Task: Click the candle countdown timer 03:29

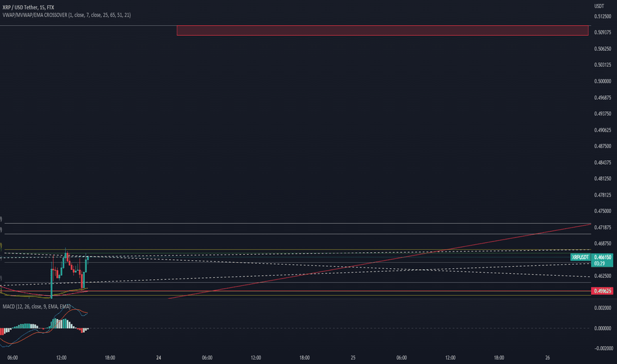Action: coord(599,263)
